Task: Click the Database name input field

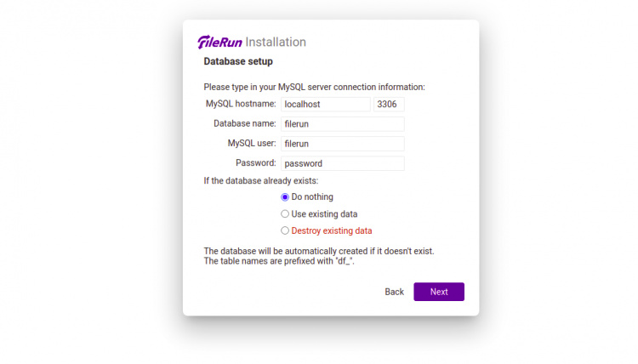Action: pos(342,124)
